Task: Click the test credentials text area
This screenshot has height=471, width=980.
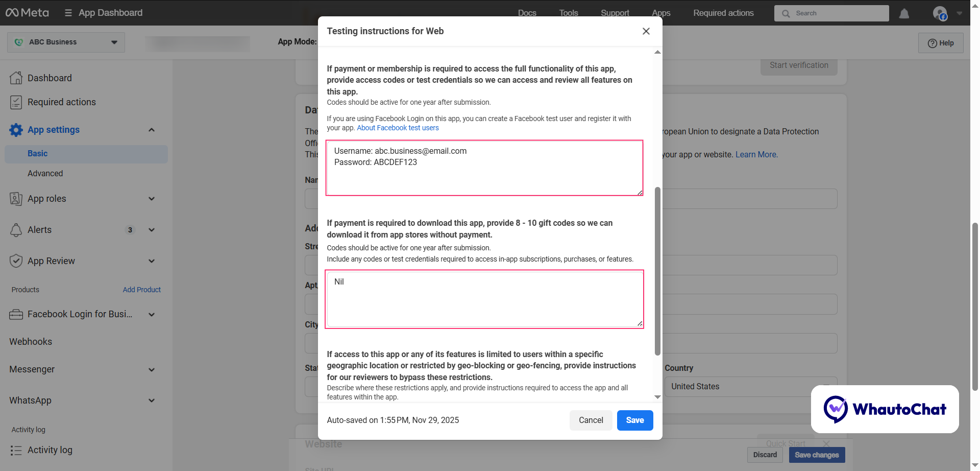Action: pyautogui.click(x=484, y=168)
